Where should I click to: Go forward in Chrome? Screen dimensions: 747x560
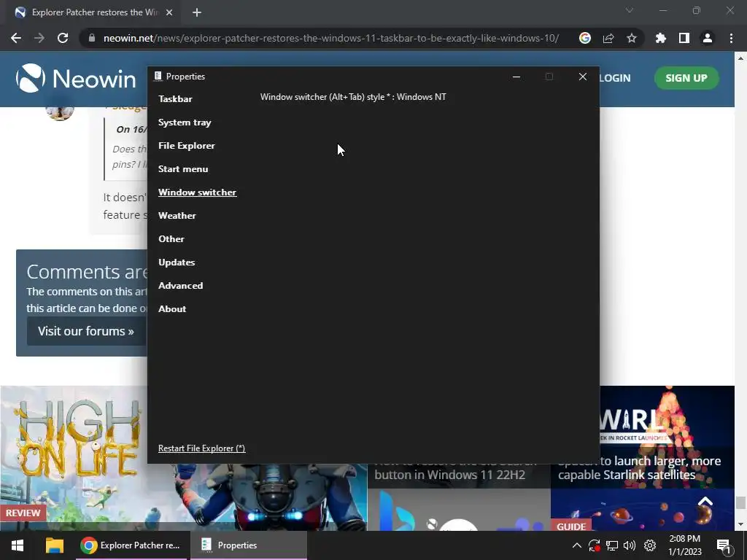tap(39, 38)
